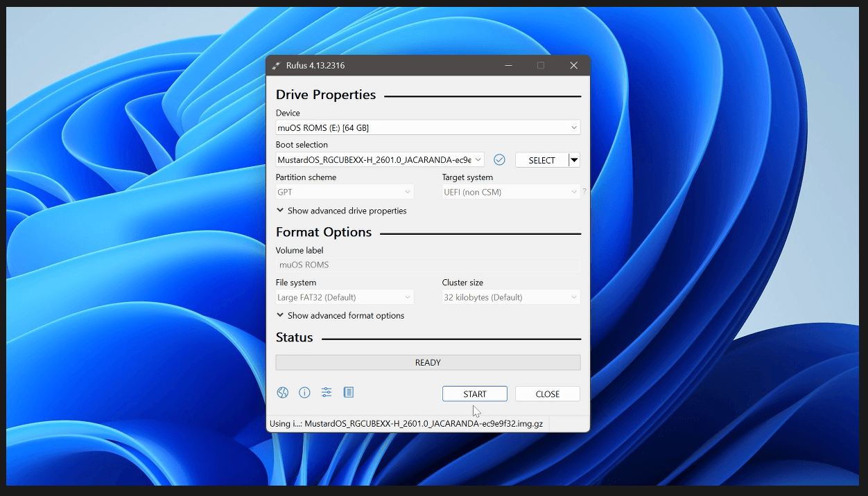Open application settings sliders icon
This screenshot has width=868, height=496.
(327, 393)
